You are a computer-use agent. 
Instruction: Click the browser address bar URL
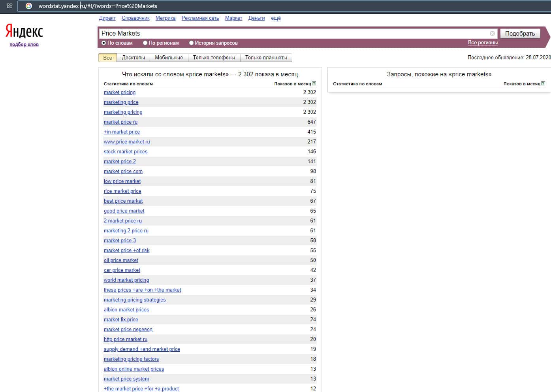[x=98, y=6]
